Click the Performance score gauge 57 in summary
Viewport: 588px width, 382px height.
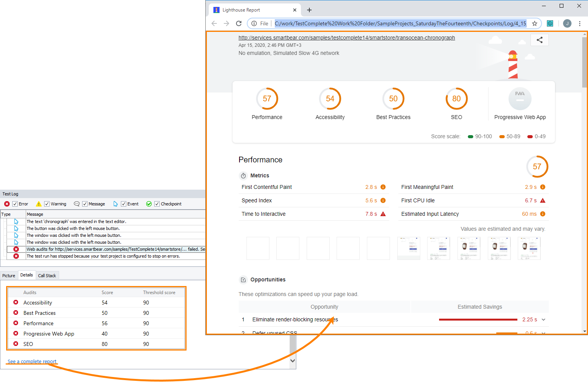coord(267,99)
